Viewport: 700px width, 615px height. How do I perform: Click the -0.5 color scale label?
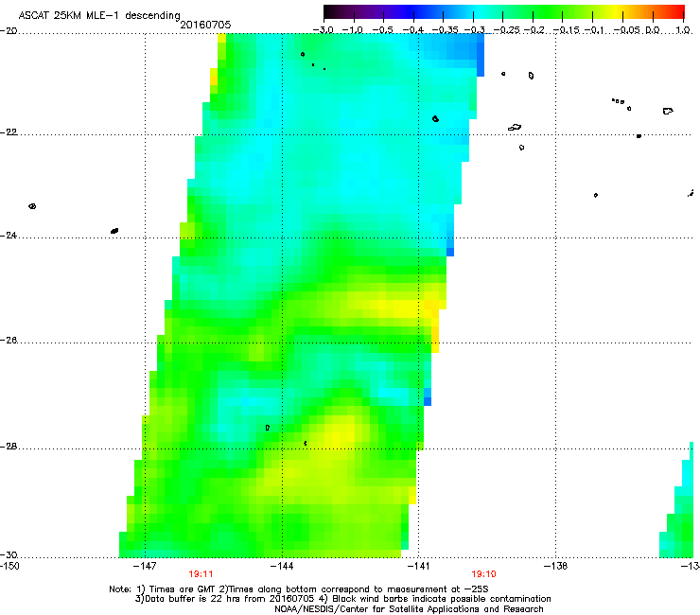click(x=382, y=30)
